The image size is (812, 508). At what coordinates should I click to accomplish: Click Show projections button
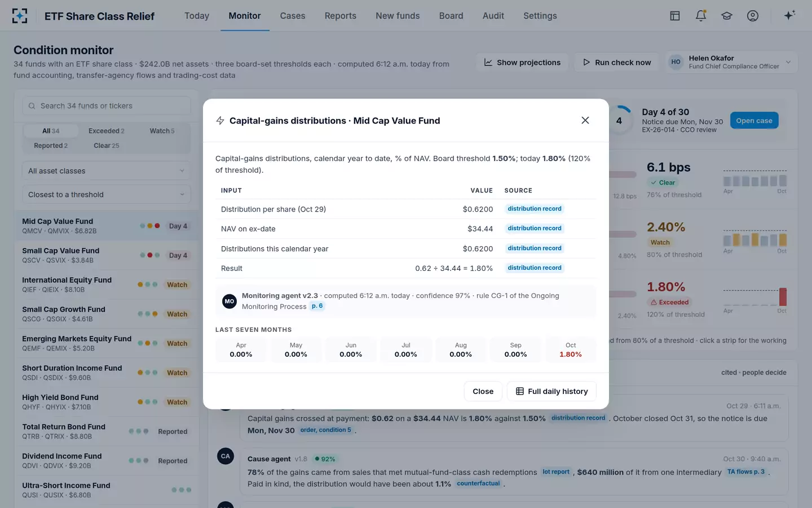pos(522,62)
